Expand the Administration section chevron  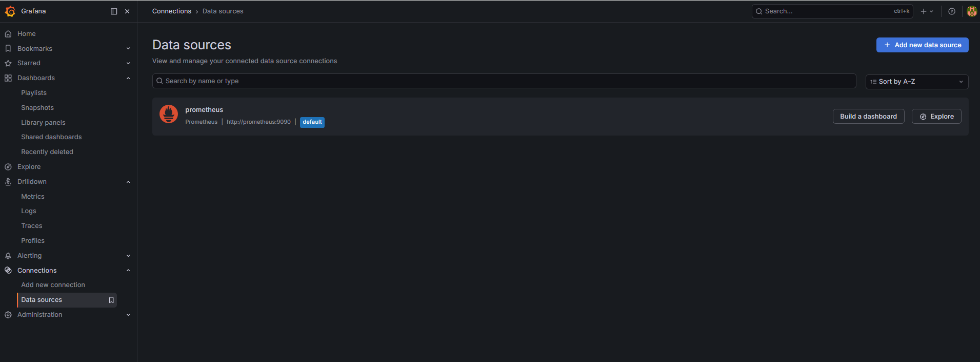point(128,315)
